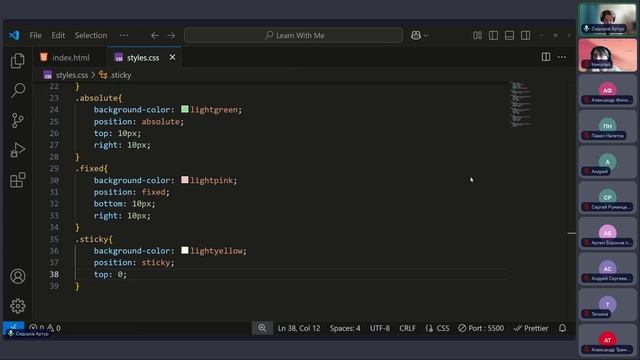640x360 pixels.
Task: Open the Search view in activity bar
Action: (18, 90)
